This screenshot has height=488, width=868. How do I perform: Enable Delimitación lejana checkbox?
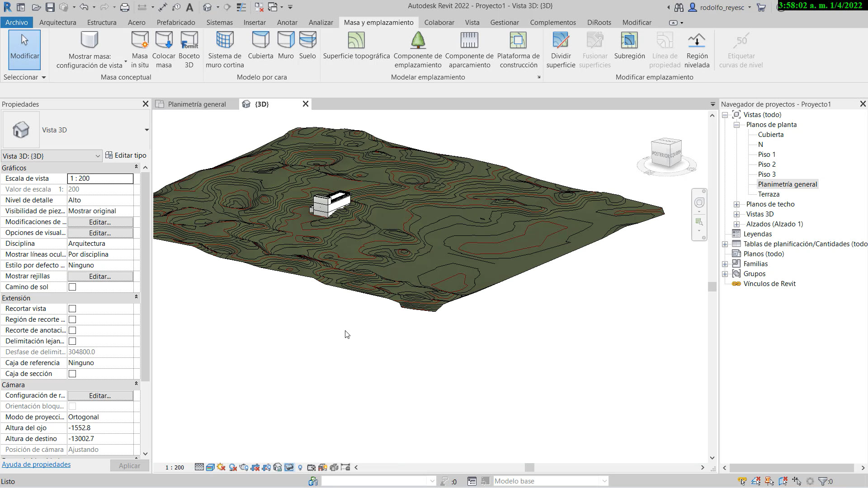tap(72, 341)
